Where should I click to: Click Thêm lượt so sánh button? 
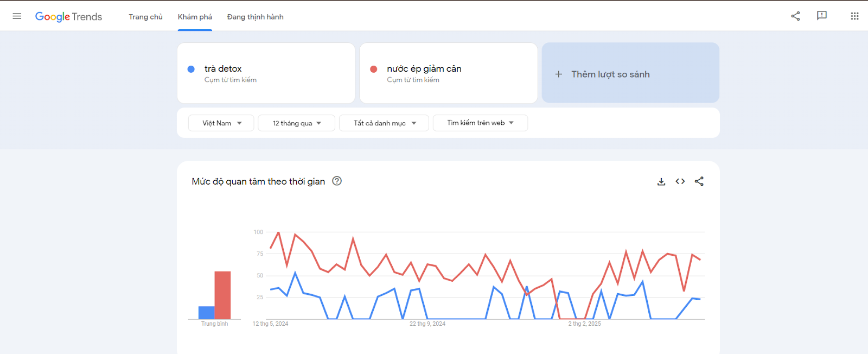(x=630, y=74)
